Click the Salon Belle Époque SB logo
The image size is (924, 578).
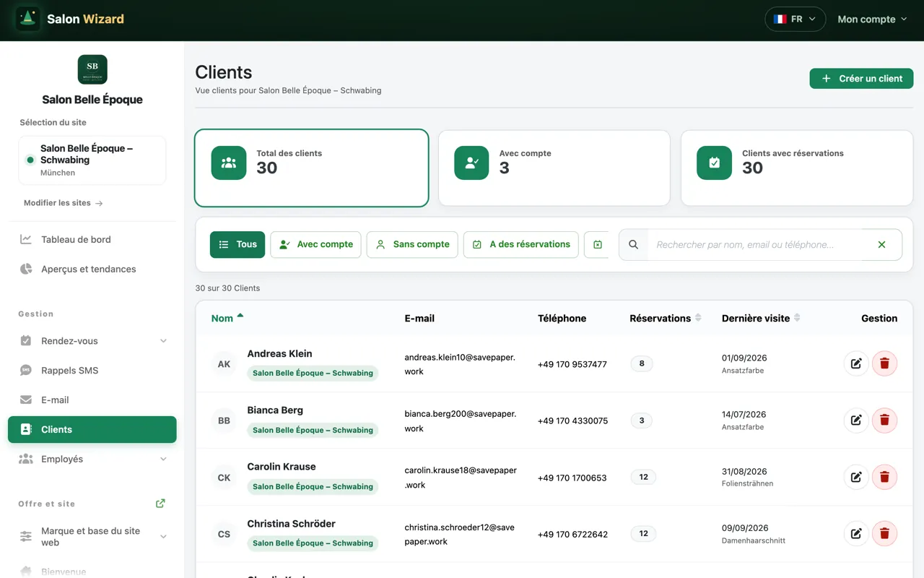click(92, 69)
